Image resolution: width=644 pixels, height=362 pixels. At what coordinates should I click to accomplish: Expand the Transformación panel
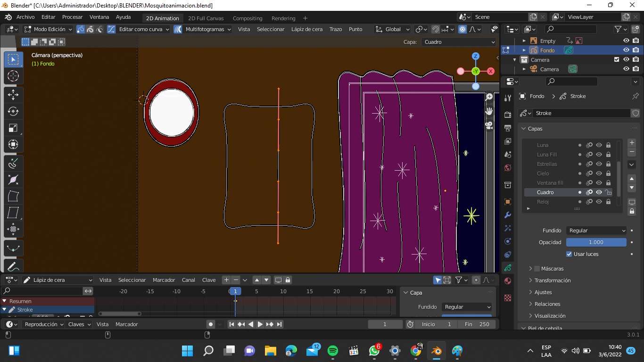coord(553,280)
